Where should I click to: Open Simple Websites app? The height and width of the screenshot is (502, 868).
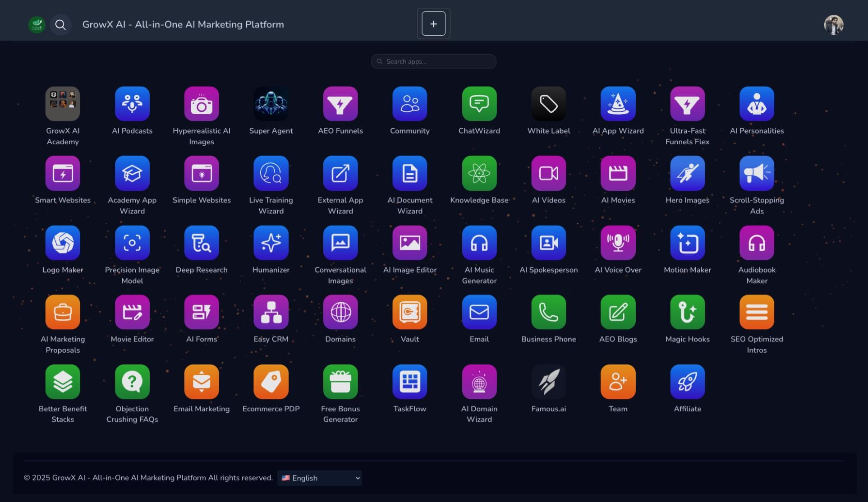202,173
